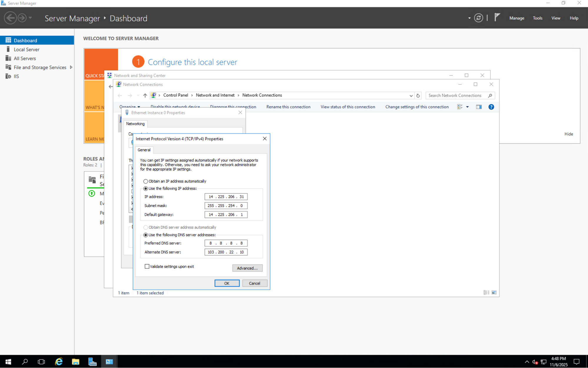Click the Advanced... button
Viewport: 588px width, 368px height.
(x=247, y=268)
